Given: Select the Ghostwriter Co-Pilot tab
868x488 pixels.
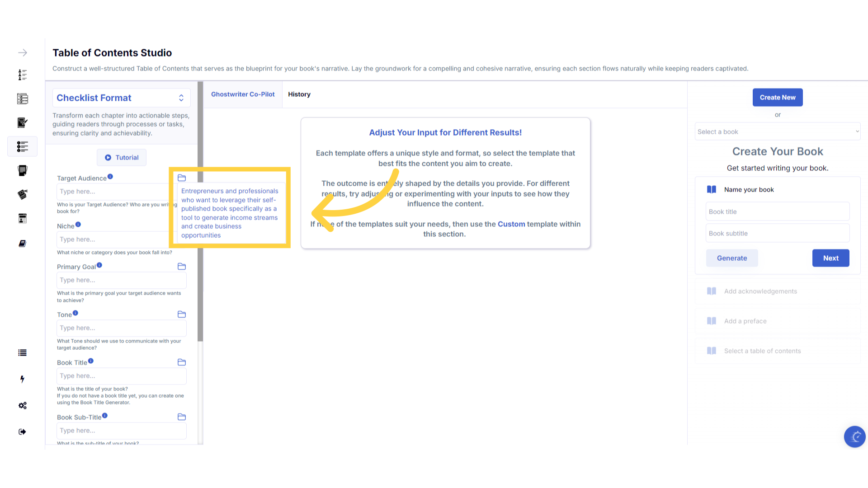Looking at the screenshot, I should tap(243, 94).
